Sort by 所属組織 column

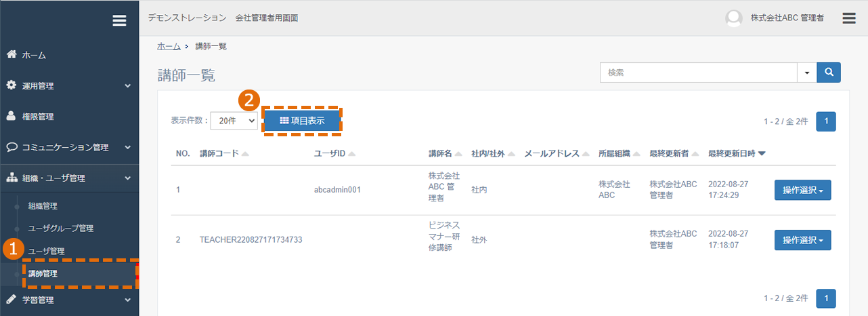pos(619,154)
